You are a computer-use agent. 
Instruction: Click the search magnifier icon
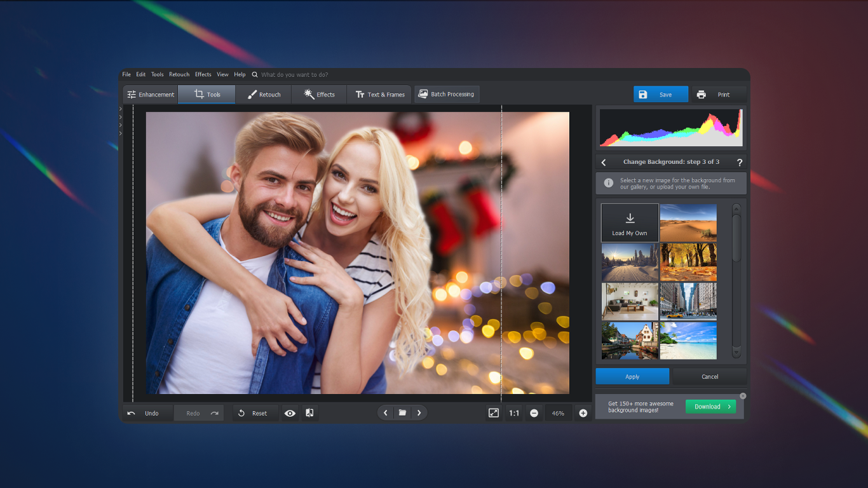(x=255, y=74)
